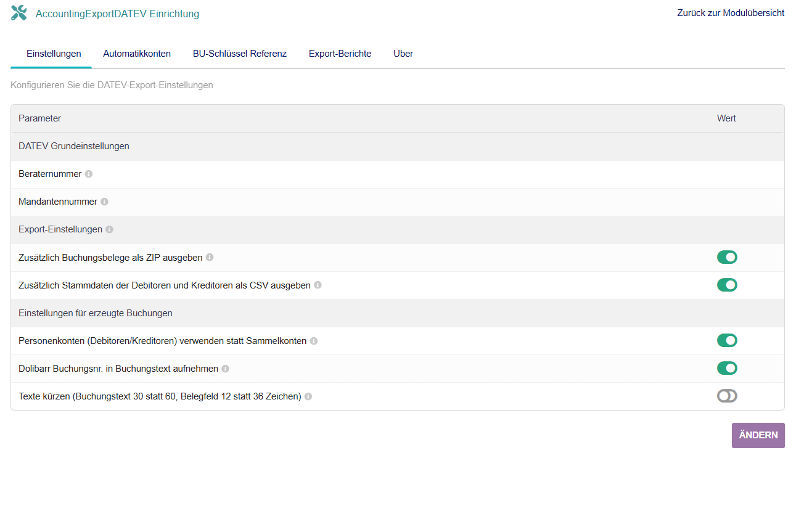This screenshot has height=532, width=796.
Task: Click the ÄNDERN button
Action: point(758,435)
